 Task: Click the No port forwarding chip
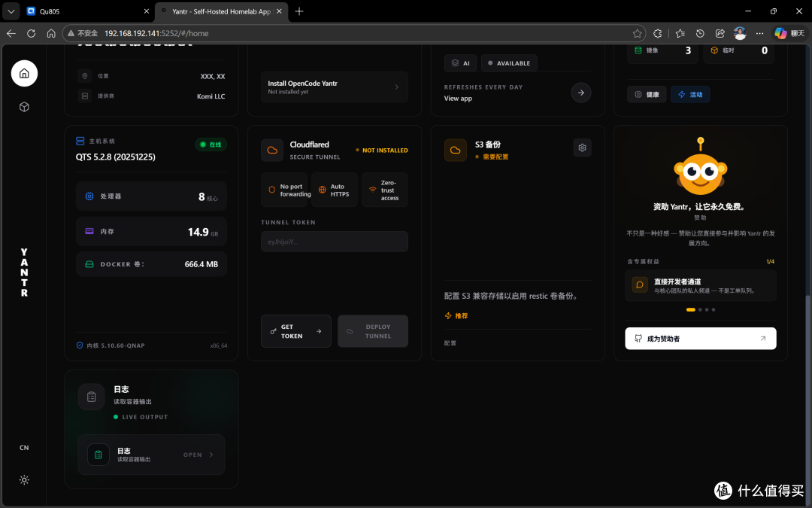[283, 190]
